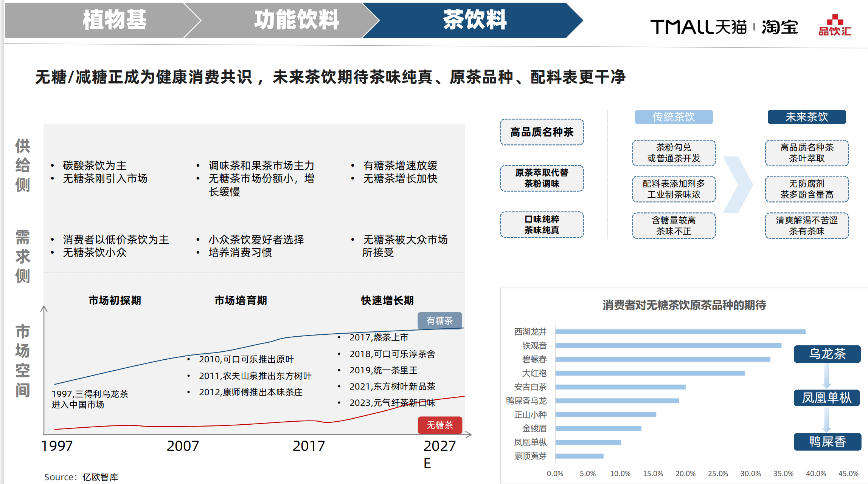Click the 供给侧 side label
Image resolution: width=868 pixels, height=484 pixels.
point(22,165)
